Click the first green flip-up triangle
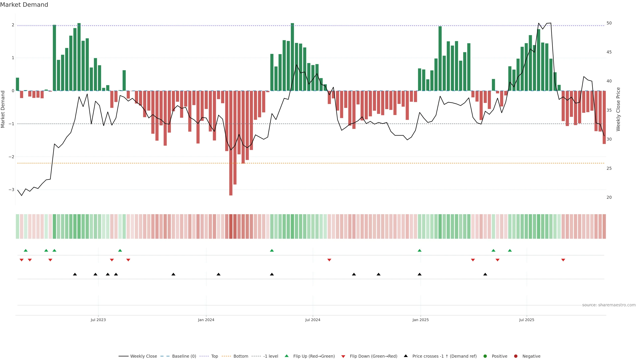The image size is (644, 362). point(25,250)
